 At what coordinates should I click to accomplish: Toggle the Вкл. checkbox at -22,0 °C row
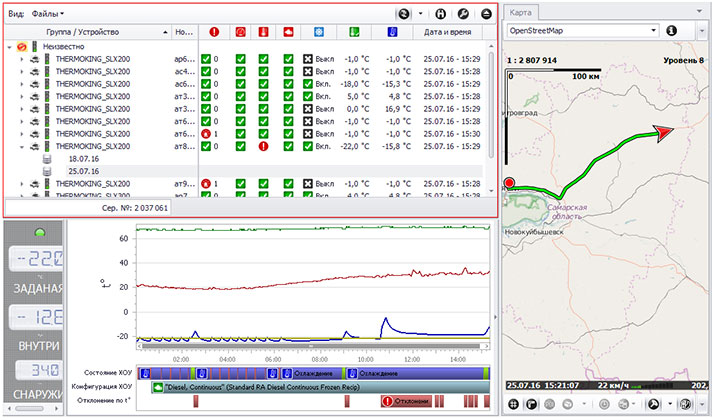(x=308, y=146)
